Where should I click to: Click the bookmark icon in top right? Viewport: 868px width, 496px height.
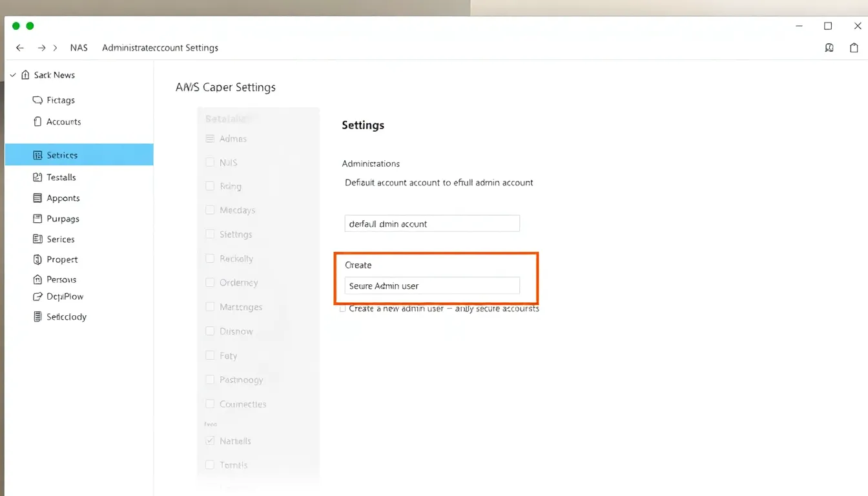click(829, 48)
